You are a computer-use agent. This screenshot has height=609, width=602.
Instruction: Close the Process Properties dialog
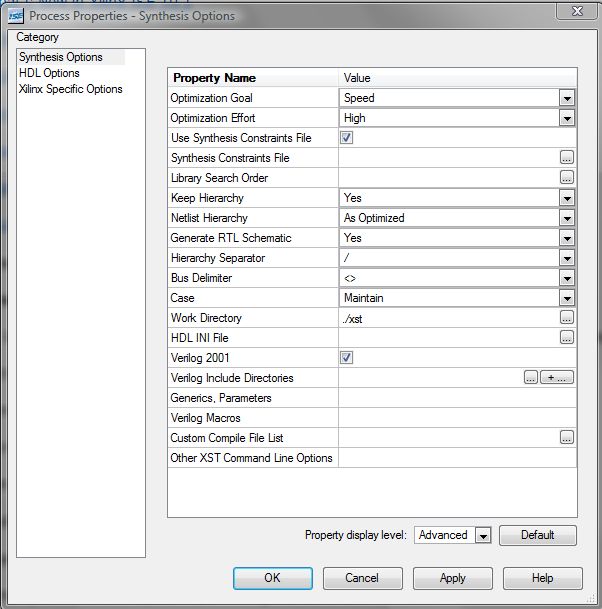click(x=577, y=11)
